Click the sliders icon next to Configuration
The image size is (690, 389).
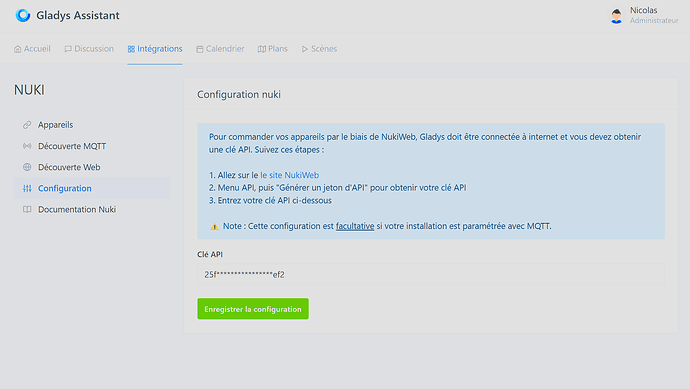click(x=27, y=188)
